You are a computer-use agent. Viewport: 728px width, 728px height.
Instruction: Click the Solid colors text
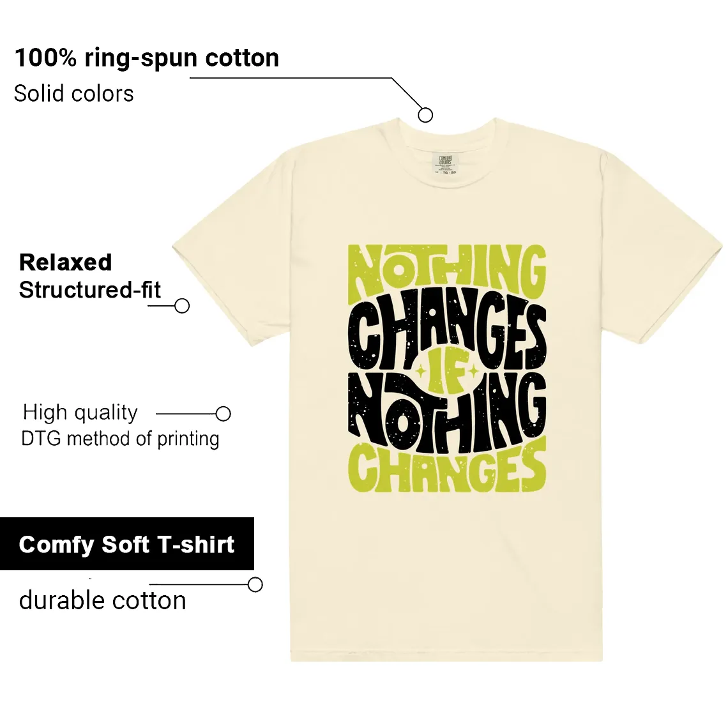click(x=73, y=94)
